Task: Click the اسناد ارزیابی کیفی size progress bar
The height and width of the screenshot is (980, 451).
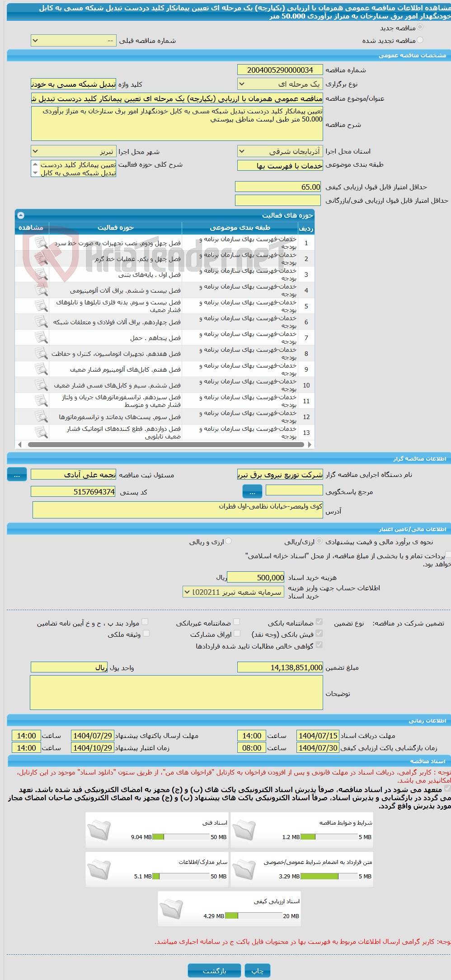Action: tap(254, 915)
